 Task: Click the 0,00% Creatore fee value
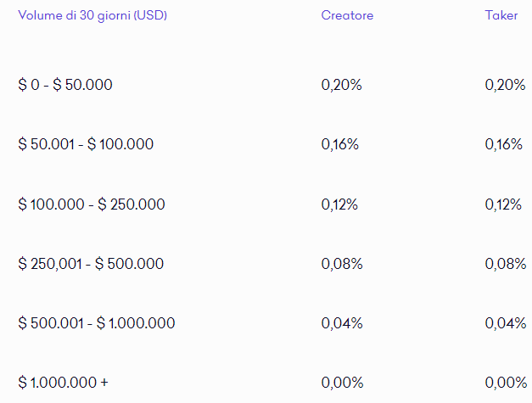pyautogui.click(x=342, y=383)
